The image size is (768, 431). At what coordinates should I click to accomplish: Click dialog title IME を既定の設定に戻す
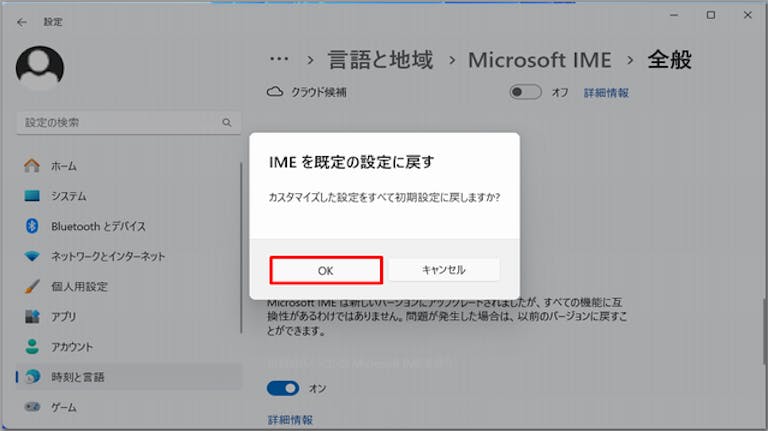tap(351, 162)
